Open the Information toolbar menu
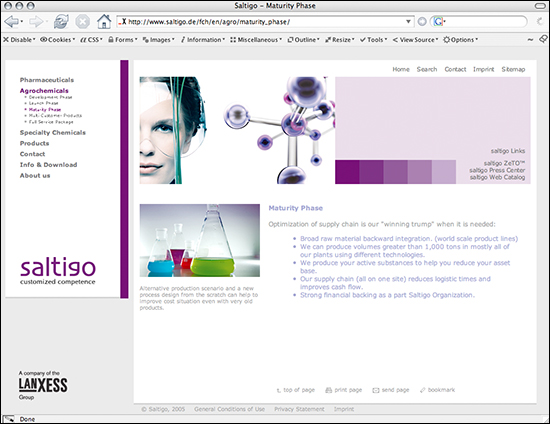The height and width of the screenshot is (424, 550). click(x=203, y=40)
